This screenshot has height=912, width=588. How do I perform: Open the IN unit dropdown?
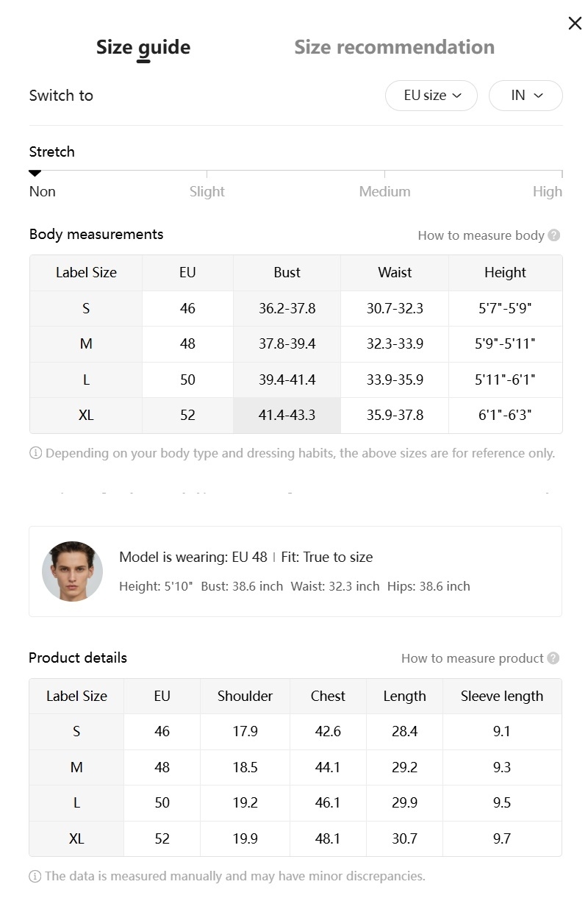pyautogui.click(x=526, y=96)
